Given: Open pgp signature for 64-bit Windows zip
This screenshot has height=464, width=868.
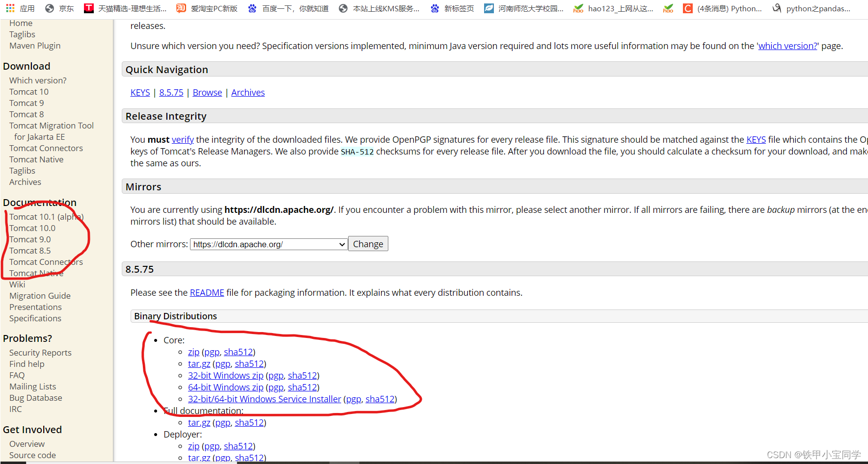Looking at the screenshot, I should coord(276,387).
